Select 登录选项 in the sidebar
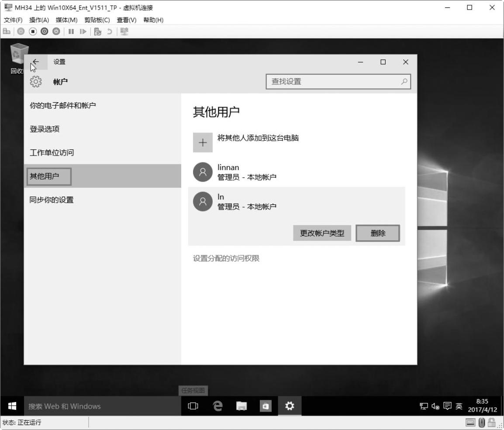 (45, 129)
